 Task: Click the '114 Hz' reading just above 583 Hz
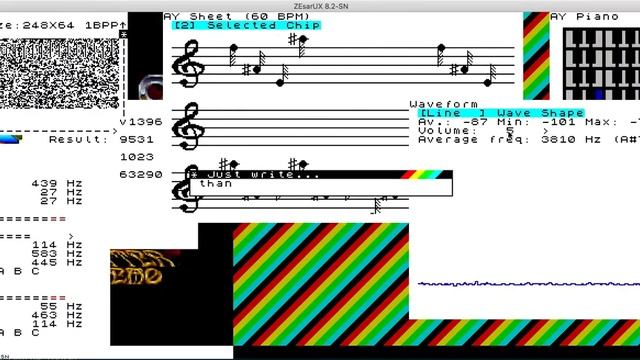pos(57,245)
